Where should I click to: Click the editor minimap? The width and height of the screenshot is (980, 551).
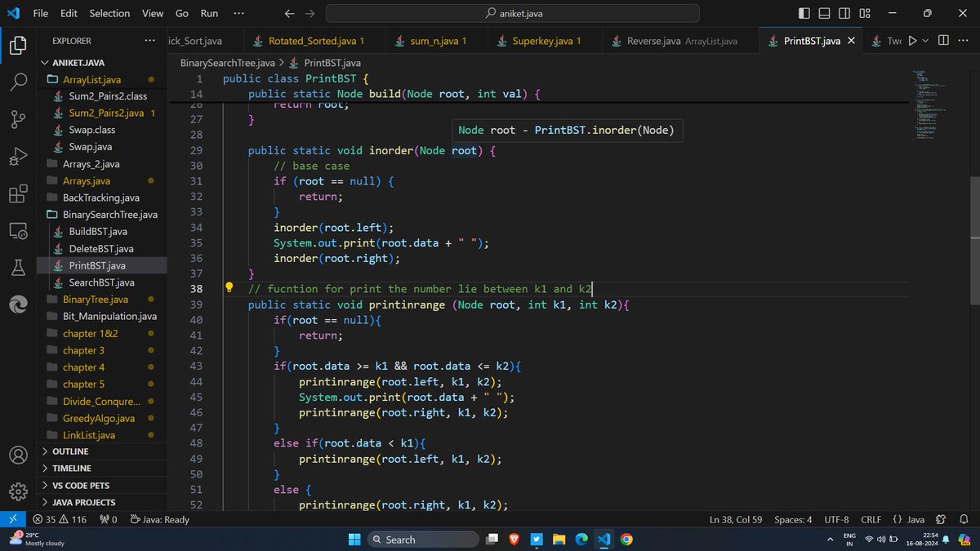coord(929,106)
